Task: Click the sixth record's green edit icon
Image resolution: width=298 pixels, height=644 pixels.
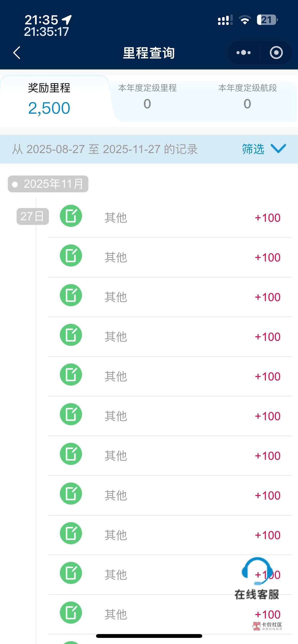Action: (71, 414)
